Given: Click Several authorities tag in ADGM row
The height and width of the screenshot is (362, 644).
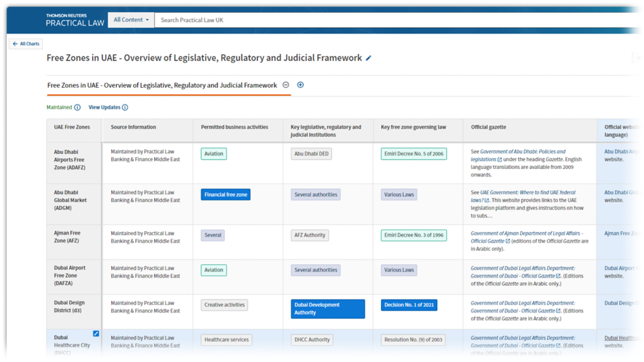Looking at the screenshot, I should (x=316, y=195).
